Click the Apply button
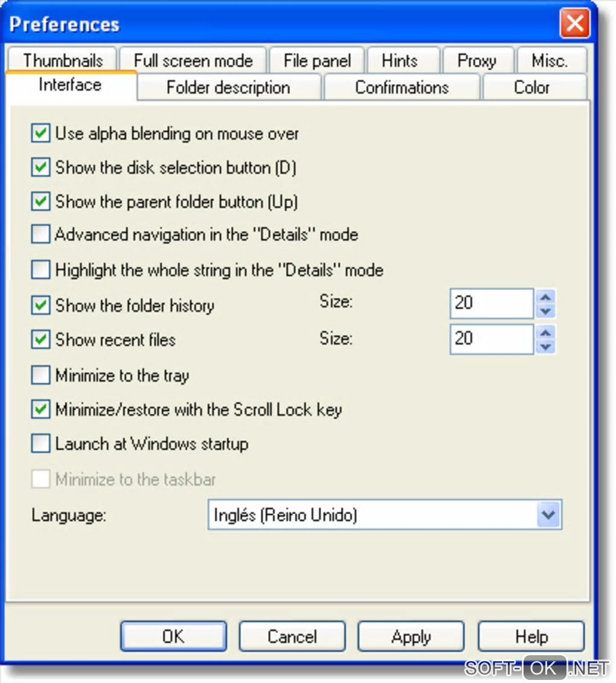This screenshot has height=683, width=616. coord(411,637)
